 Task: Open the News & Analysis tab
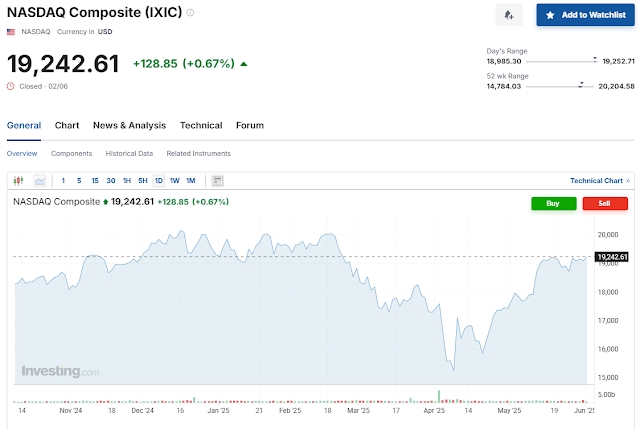point(129,126)
